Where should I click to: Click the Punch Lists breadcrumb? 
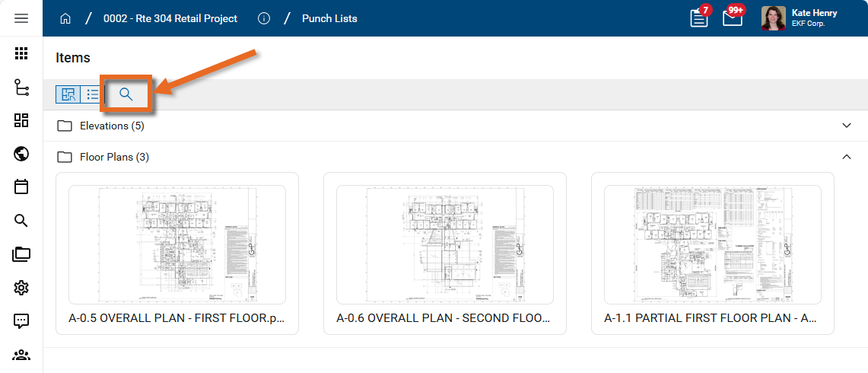pyautogui.click(x=329, y=18)
